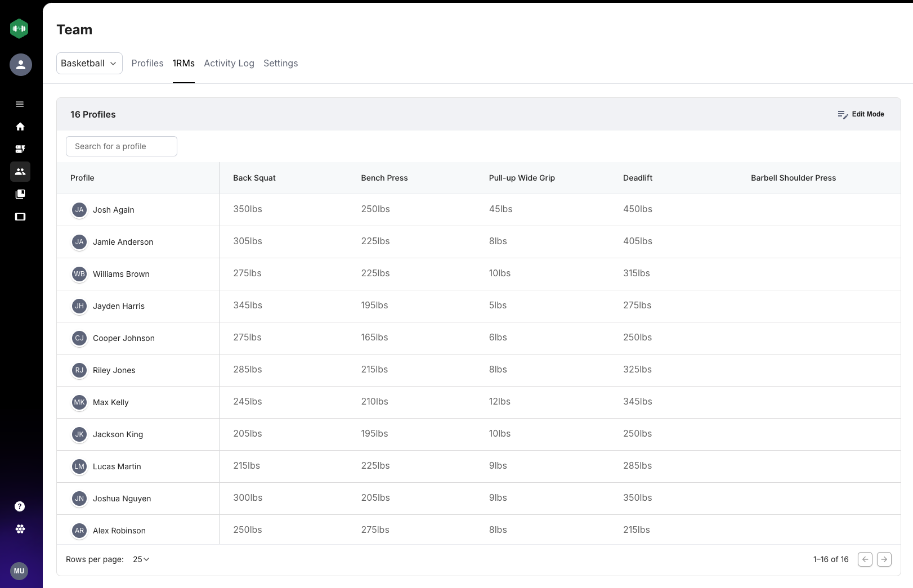
Task: Click Max Kelly's MK avatar
Action: pos(79,402)
